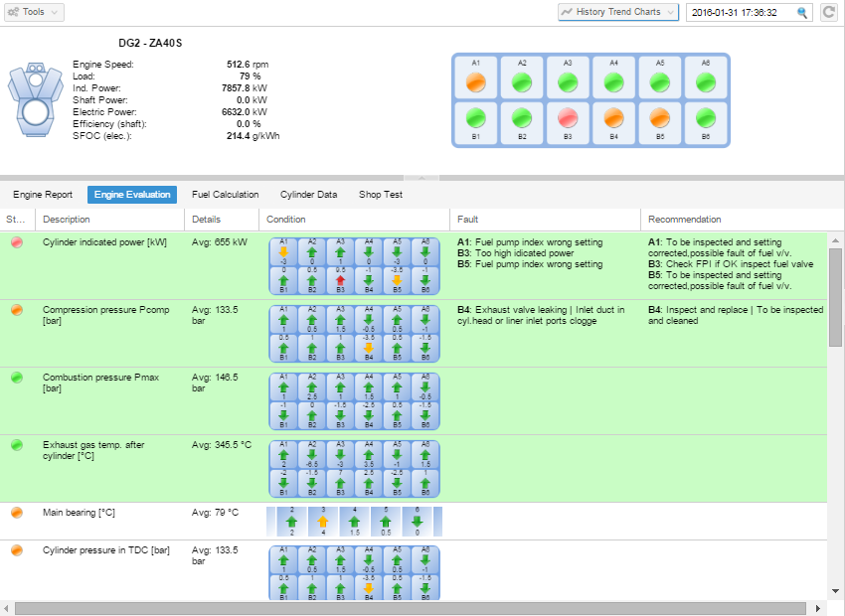The image size is (845, 616).
Task: Refresh data using the reload icon
Action: click(831, 13)
